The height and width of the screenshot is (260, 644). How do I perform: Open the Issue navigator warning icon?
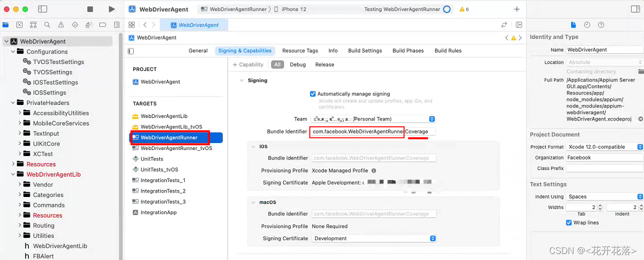click(61, 24)
